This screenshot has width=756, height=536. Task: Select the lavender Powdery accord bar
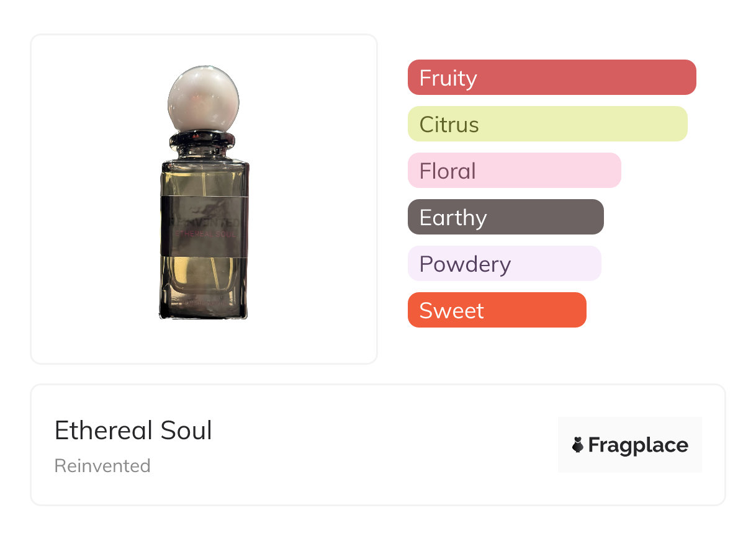(x=504, y=264)
